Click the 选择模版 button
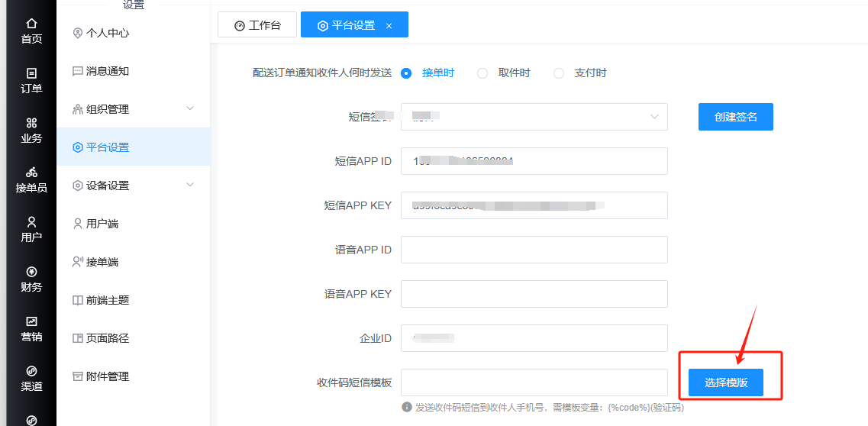The width and height of the screenshot is (868, 426). tap(726, 382)
